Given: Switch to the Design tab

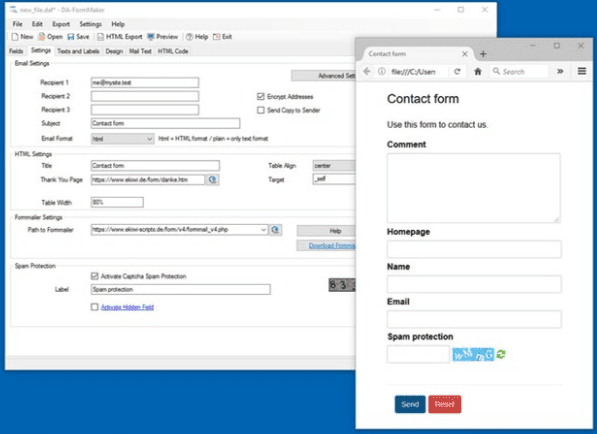Looking at the screenshot, I should [114, 51].
